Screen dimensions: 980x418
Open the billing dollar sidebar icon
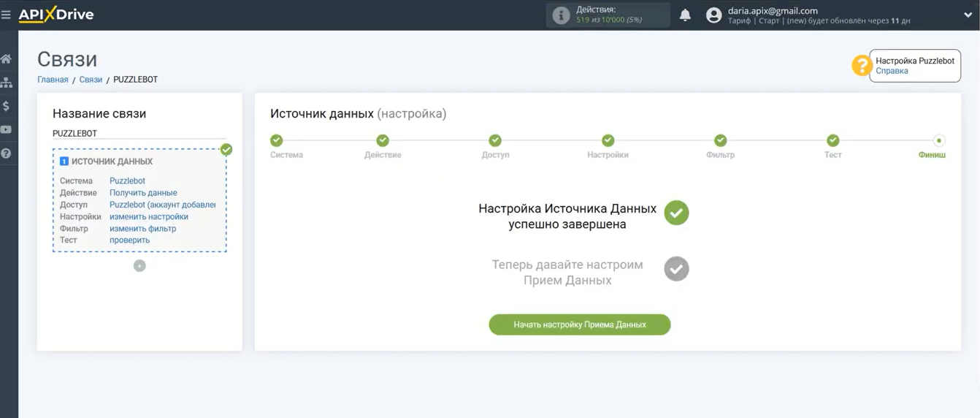click(x=6, y=106)
